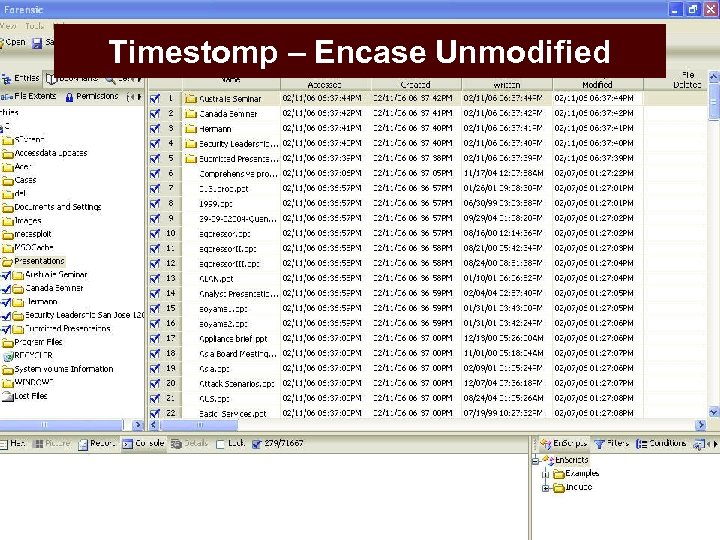The width and height of the screenshot is (720, 540).
Task: Open the Picture view tab
Action: pos(52,444)
